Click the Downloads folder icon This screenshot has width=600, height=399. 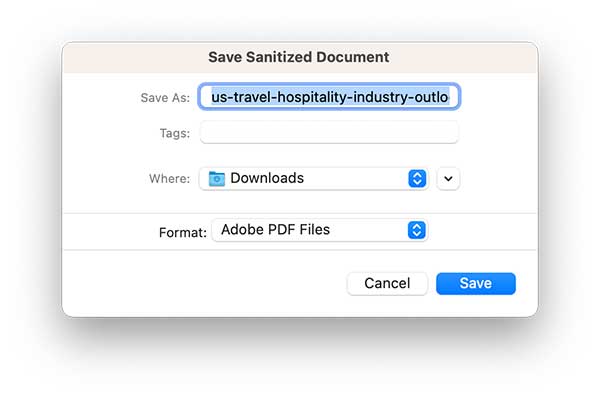(217, 179)
